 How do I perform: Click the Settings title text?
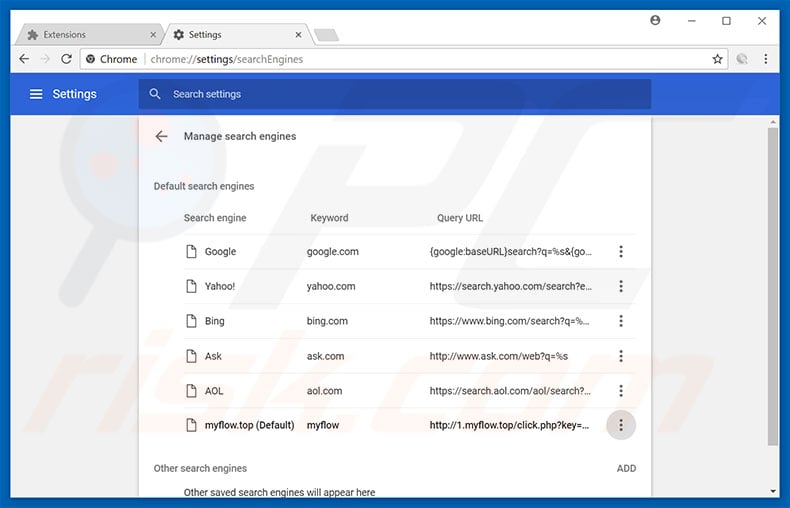click(x=75, y=94)
